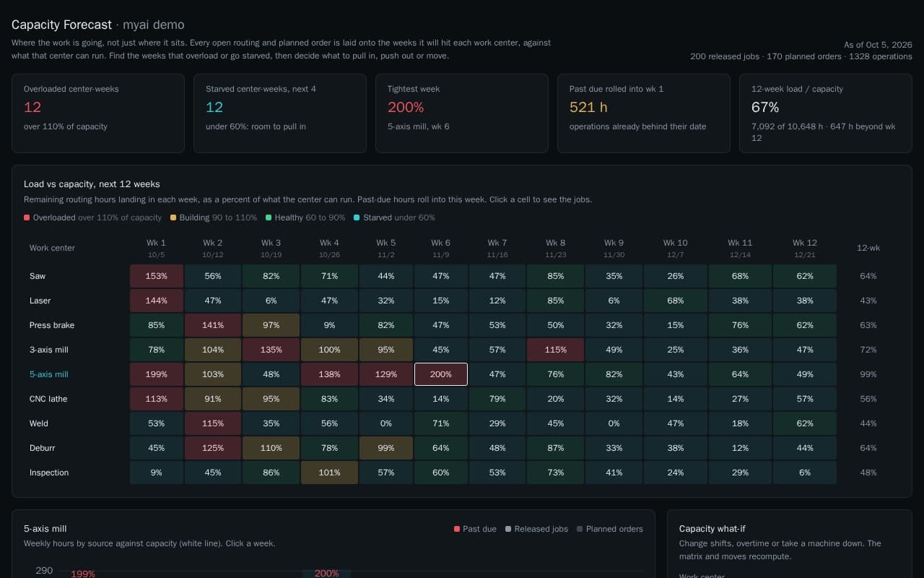
Task: Click the Wk 1 10/5 column header
Action: click(157, 248)
